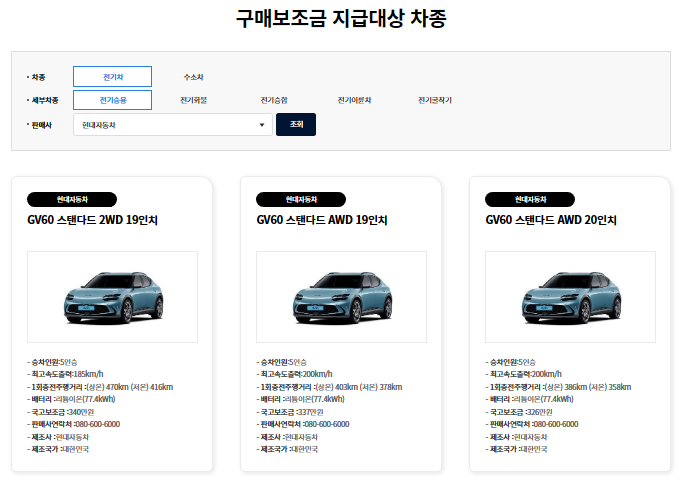Click the 국고보조금 326만원 line
Screen dimensions: 682x481
(x=519, y=412)
